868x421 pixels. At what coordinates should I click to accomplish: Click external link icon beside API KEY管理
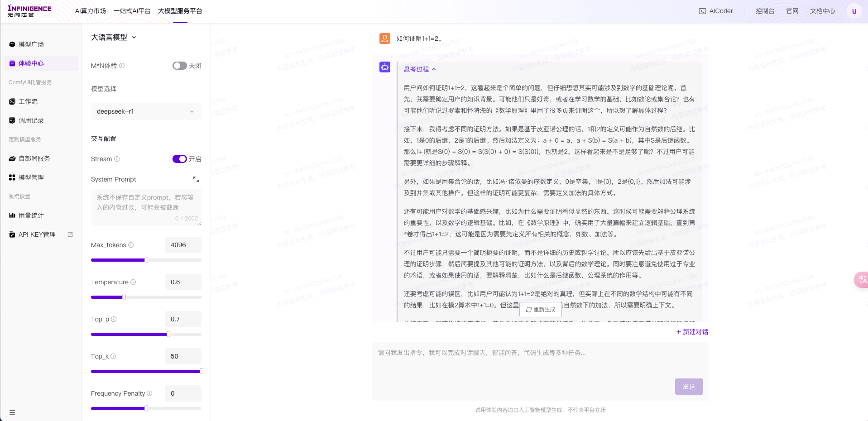point(70,234)
